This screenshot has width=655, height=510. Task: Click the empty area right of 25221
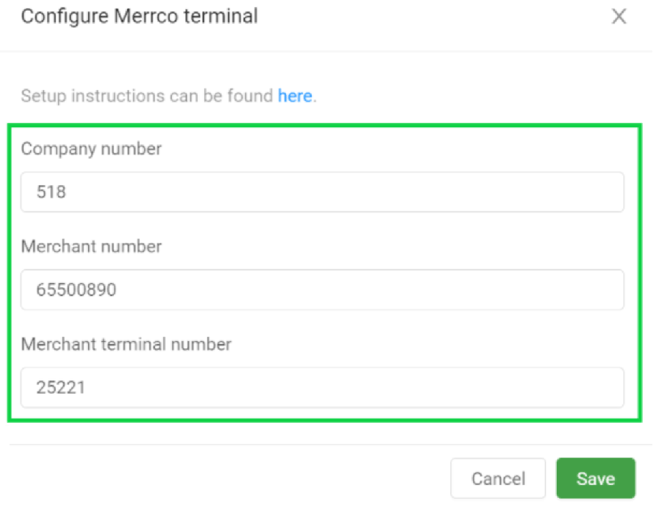tap(400, 387)
